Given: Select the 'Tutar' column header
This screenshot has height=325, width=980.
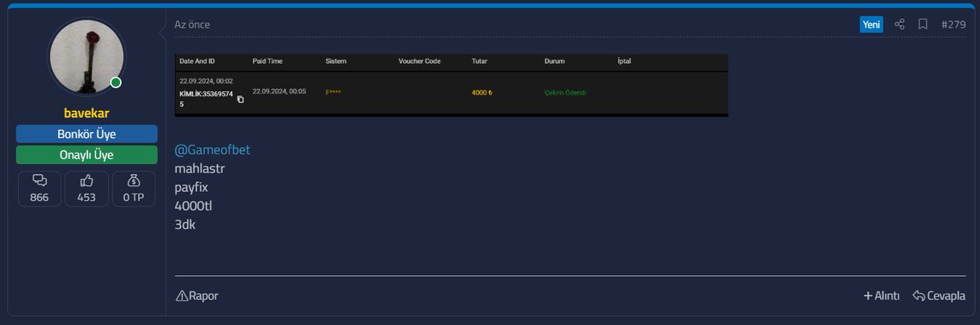Looking at the screenshot, I should coord(479,61).
